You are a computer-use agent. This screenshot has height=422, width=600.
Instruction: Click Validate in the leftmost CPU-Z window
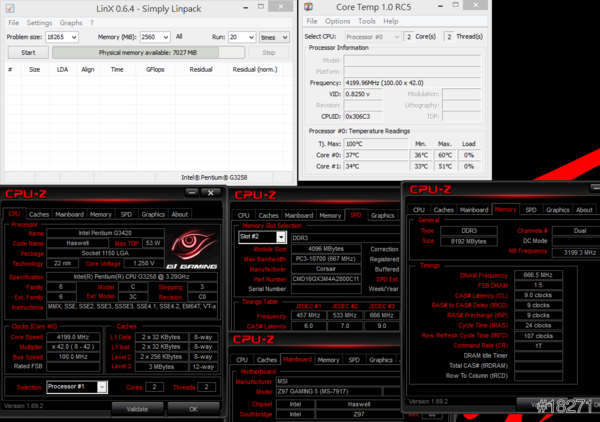(x=138, y=408)
